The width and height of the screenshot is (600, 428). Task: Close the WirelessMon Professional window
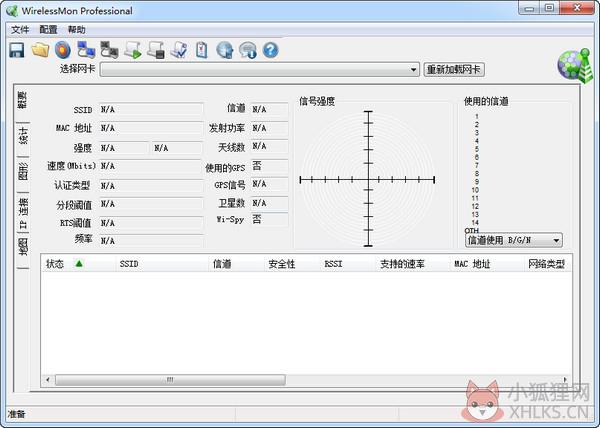pyautogui.click(x=577, y=8)
